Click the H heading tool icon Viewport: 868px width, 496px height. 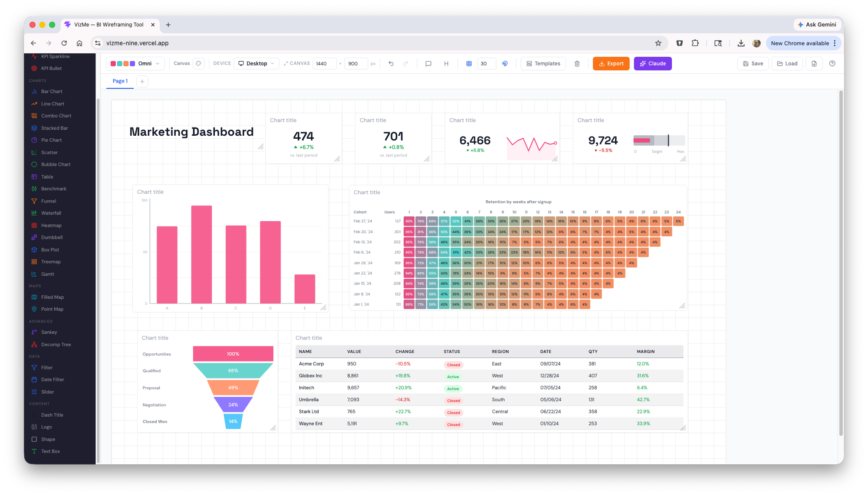446,64
